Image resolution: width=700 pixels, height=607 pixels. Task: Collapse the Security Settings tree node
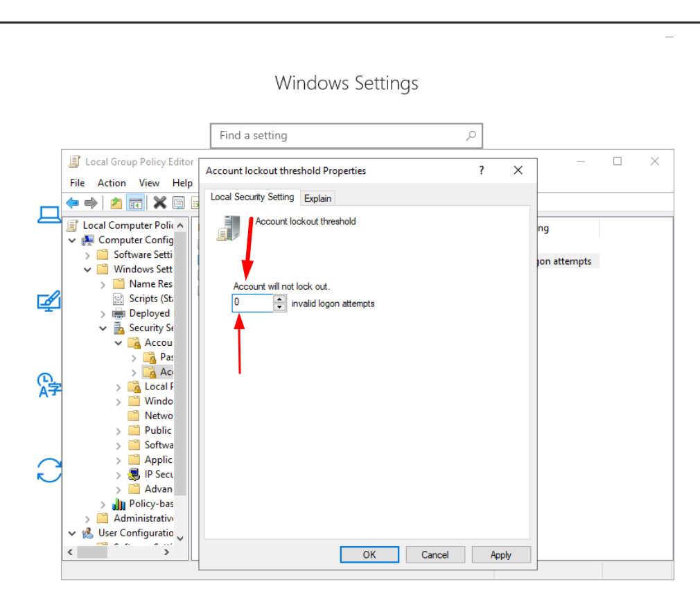tap(103, 328)
